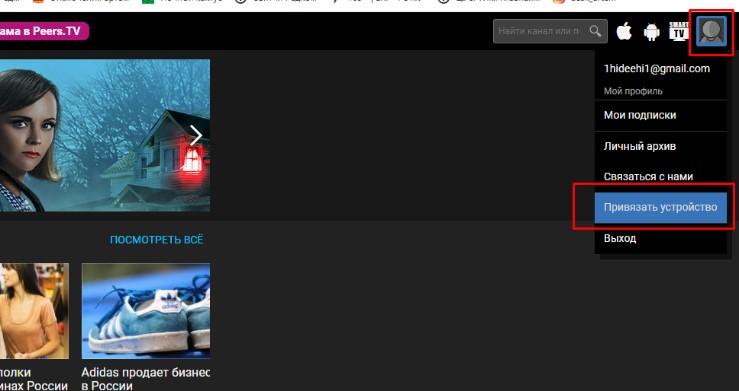739x391 pixels.
Task: Open Мой профиль under the email
Action: [x=633, y=91]
